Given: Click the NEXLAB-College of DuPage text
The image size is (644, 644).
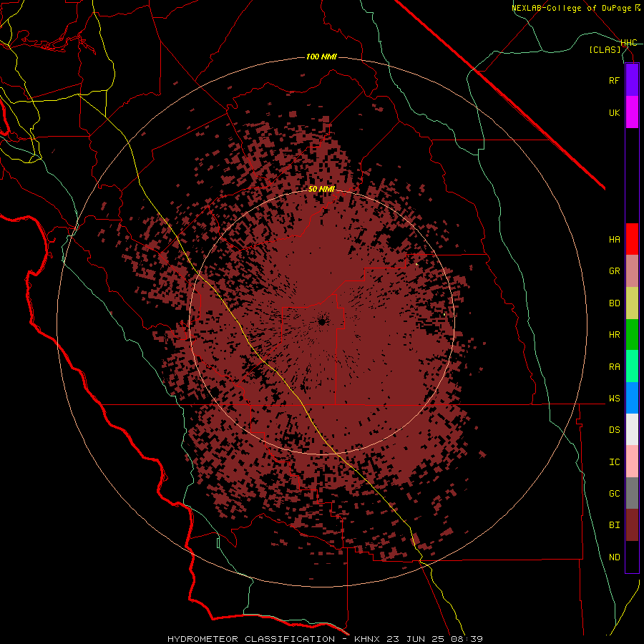Looking at the screenshot, I should click(x=572, y=8).
